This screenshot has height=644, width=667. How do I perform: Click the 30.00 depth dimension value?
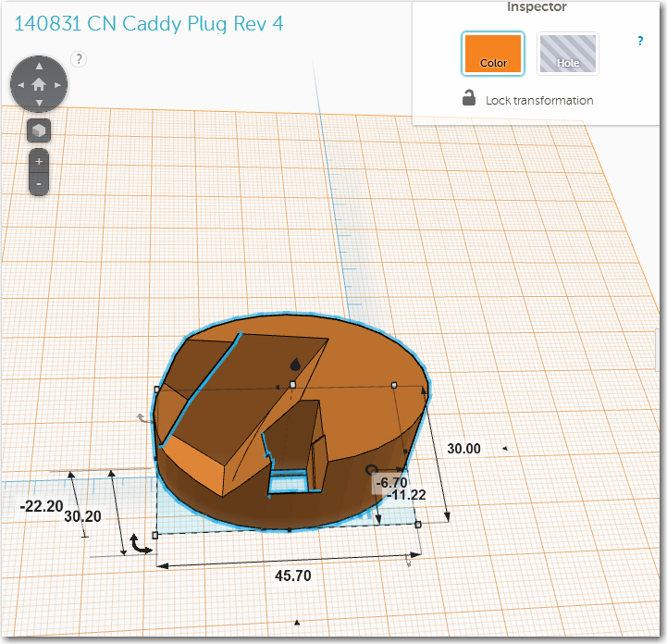(463, 449)
